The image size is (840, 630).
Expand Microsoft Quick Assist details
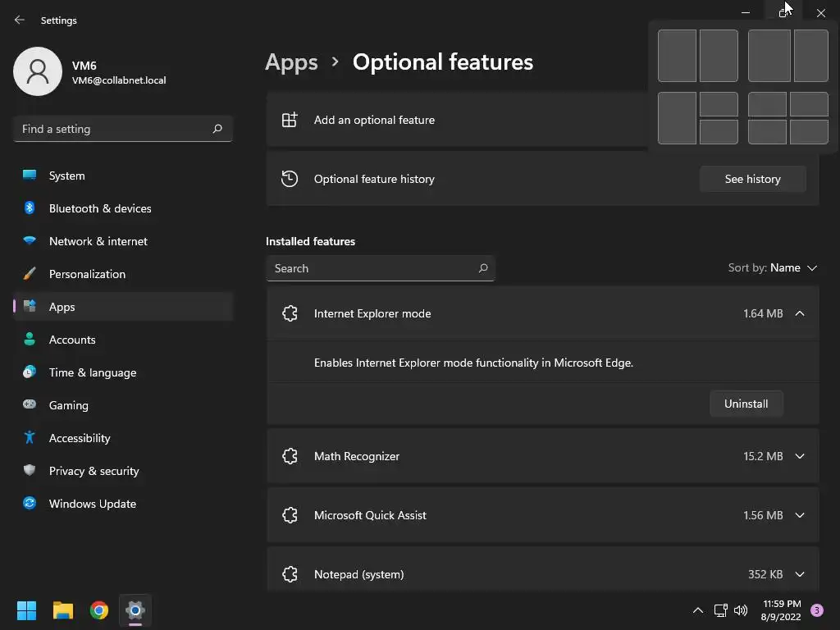click(x=800, y=515)
